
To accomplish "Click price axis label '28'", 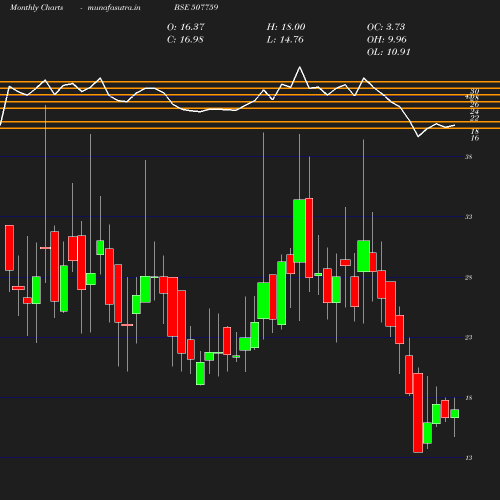I will pos(469,277).
